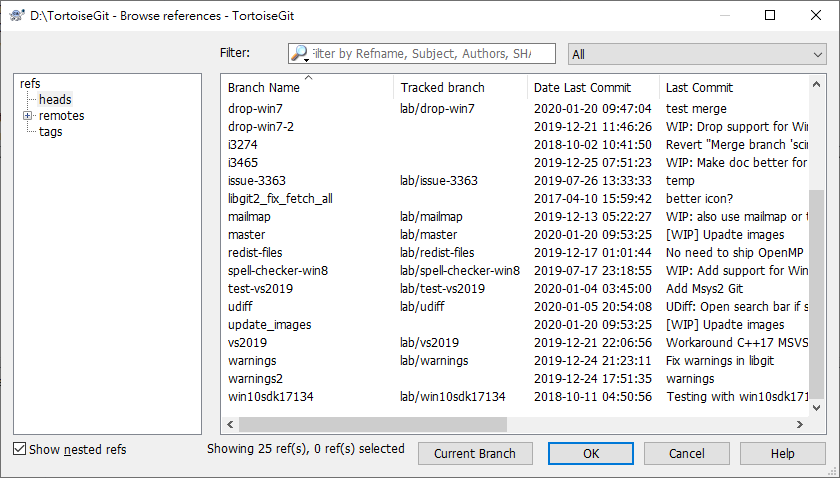This screenshot has height=478, width=840.
Task: Click the vertical scrollbar up arrow
Action: point(817,82)
